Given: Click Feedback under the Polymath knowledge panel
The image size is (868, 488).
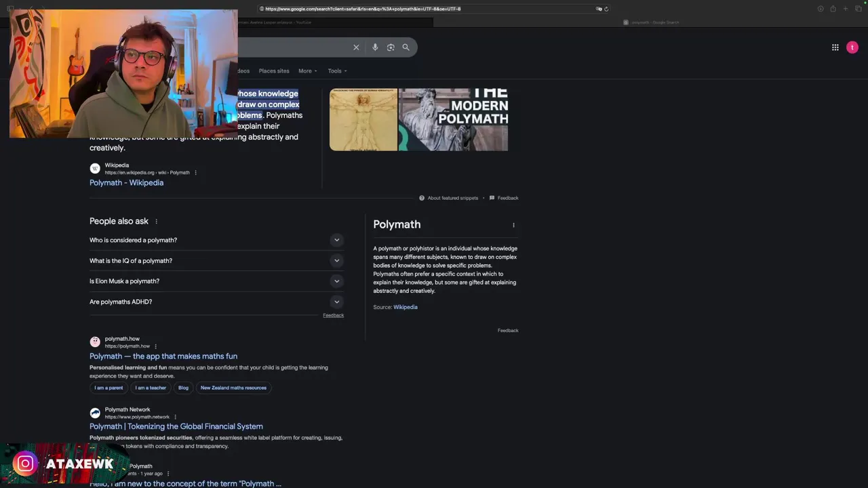Looking at the screenshot, I should pyautogui.click(x=508, y=331).
